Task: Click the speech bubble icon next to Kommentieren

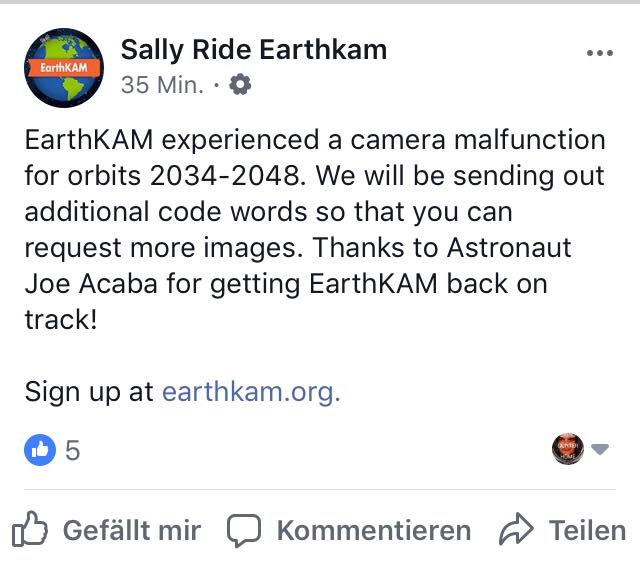Action: tap(244, 530)
